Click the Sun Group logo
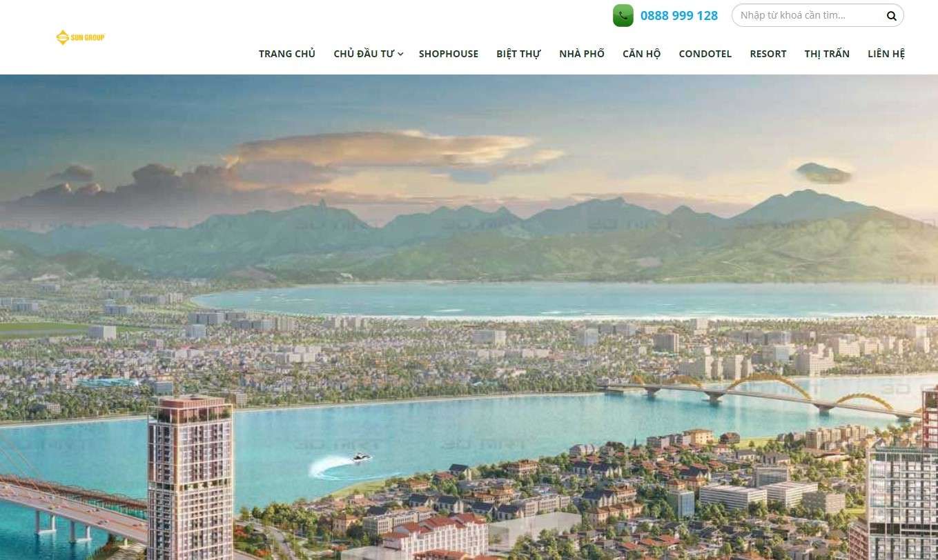The image size is (938, 560). pyautogui.click(x=80, y=37)
